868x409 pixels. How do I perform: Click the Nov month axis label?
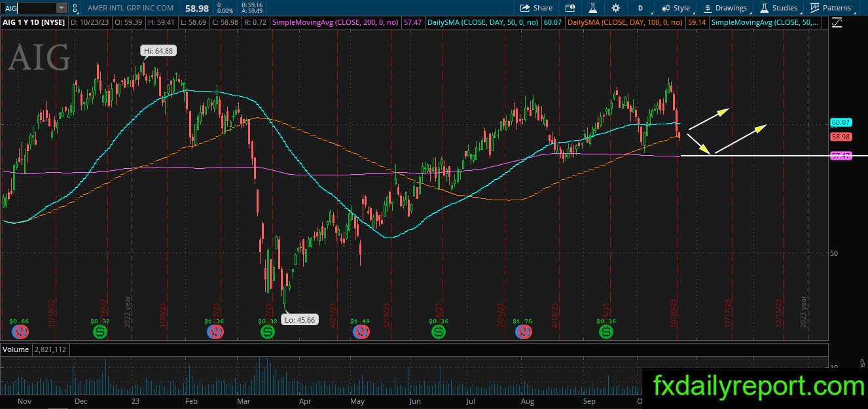click(23, 400)
